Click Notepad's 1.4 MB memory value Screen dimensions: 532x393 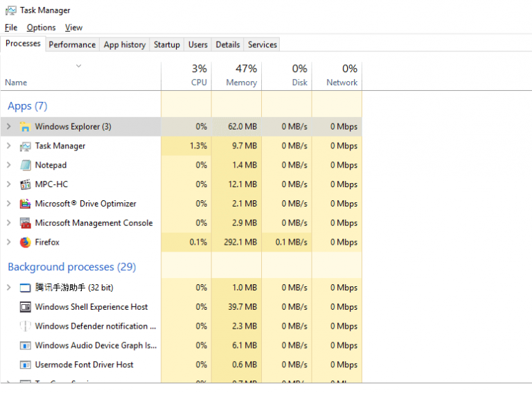pyautogui.click(x=245, y=165)
